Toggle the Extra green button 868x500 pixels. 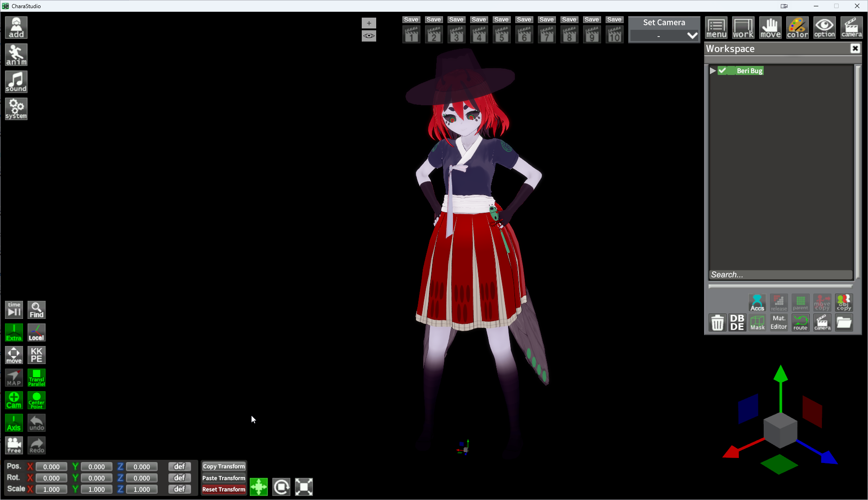(x=14, y=332)
